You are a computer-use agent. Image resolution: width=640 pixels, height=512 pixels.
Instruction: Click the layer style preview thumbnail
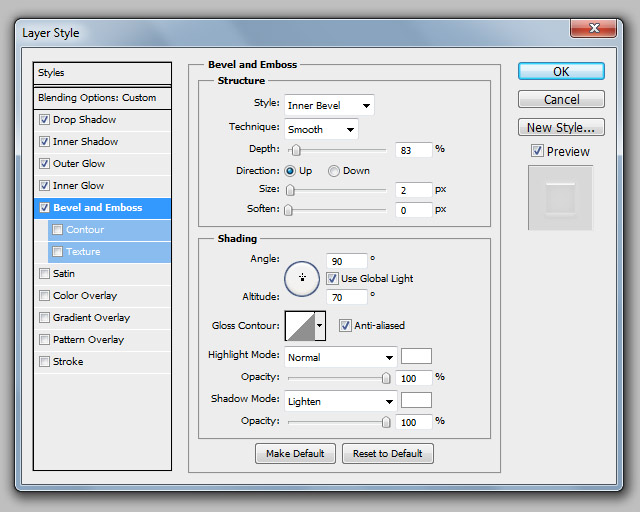(x=560, y=198)
